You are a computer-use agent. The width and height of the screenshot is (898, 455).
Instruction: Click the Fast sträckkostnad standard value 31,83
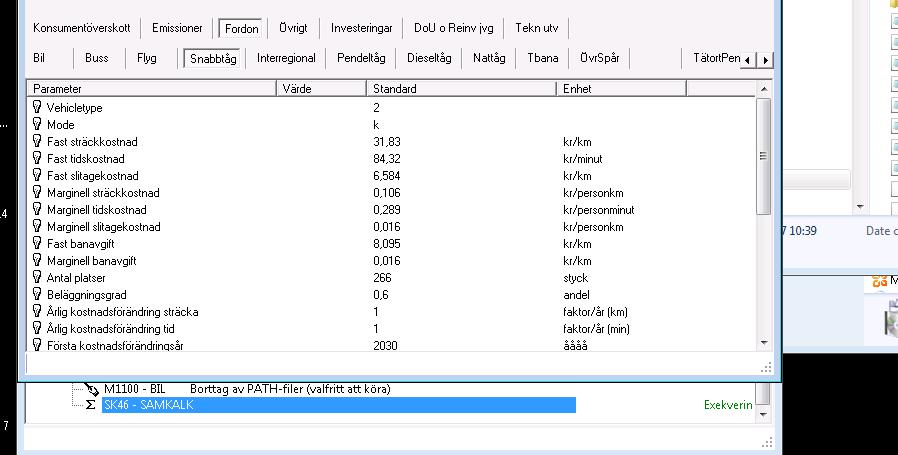coord(387,142)
